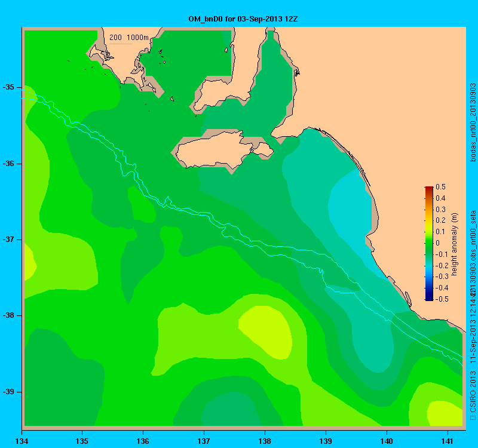Click the '-0.4' colorbar tick label
Image resolution: width=478 pixels, height=448 pixels.
[x=442, y=288]
